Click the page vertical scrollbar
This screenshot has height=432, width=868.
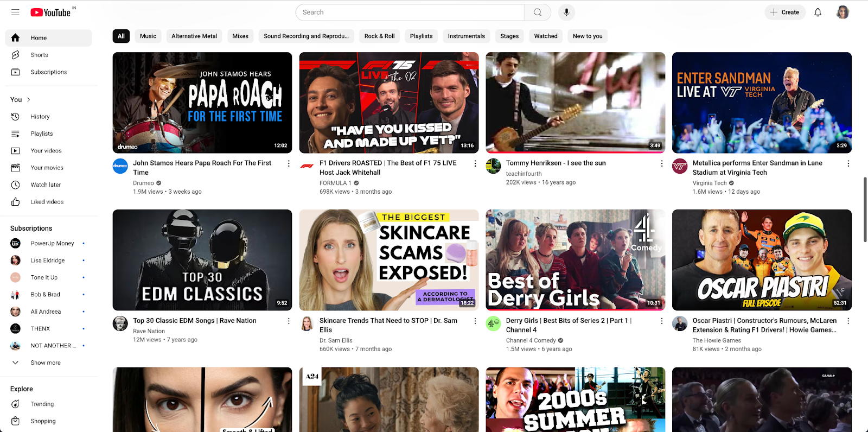tap(865, 209)
